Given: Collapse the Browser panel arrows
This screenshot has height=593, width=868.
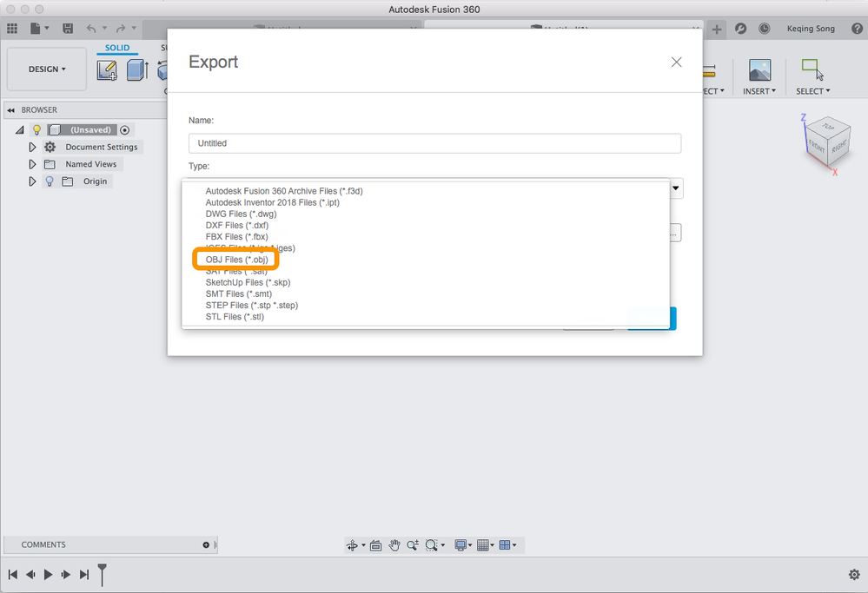Looking at the screenshot, I should (10, 110).
